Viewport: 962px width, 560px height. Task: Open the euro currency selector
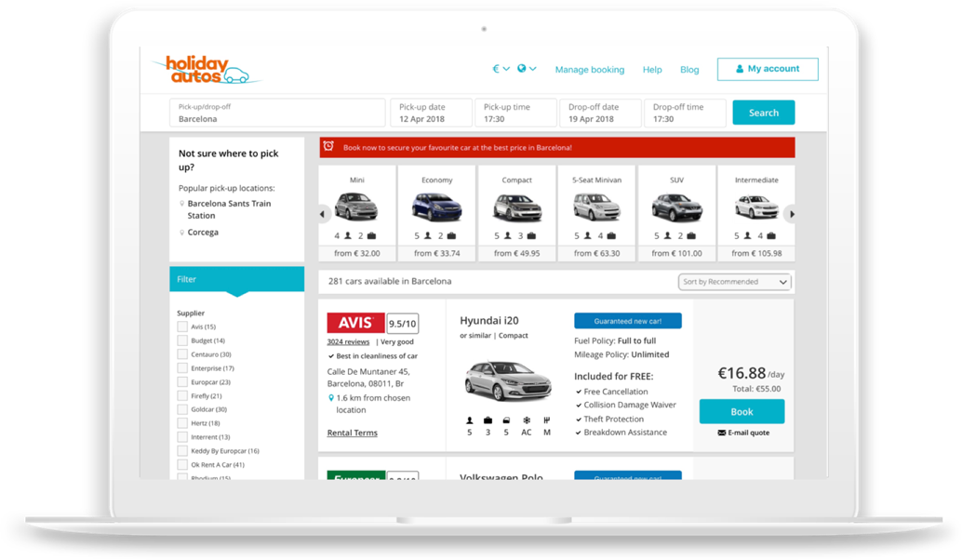click(501, 69)
